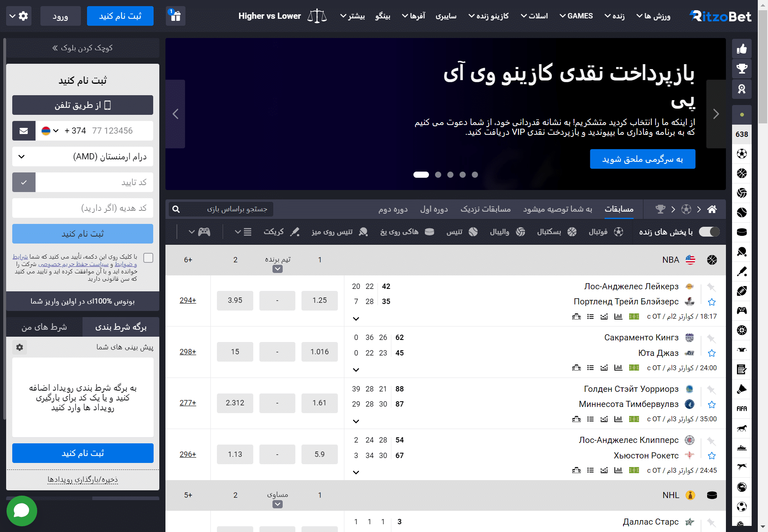This screenshot has height=532, width=768.
Task: Open the Bet Slip tab
Action: [121, 327]
